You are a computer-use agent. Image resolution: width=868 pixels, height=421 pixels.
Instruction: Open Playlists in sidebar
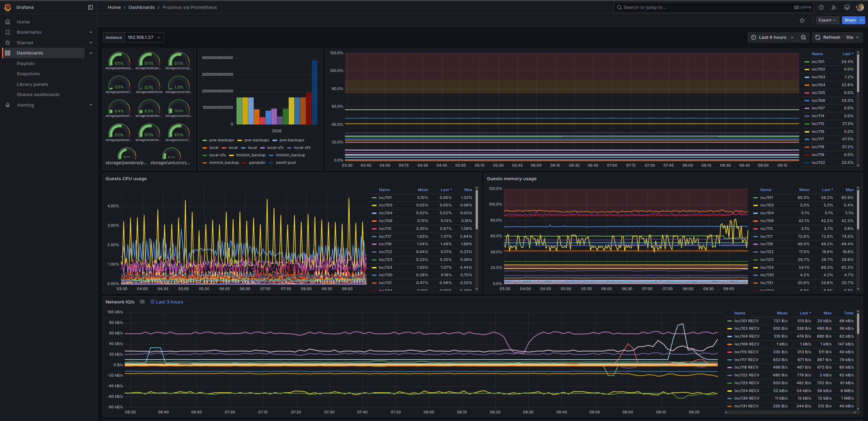pos(26,63)
